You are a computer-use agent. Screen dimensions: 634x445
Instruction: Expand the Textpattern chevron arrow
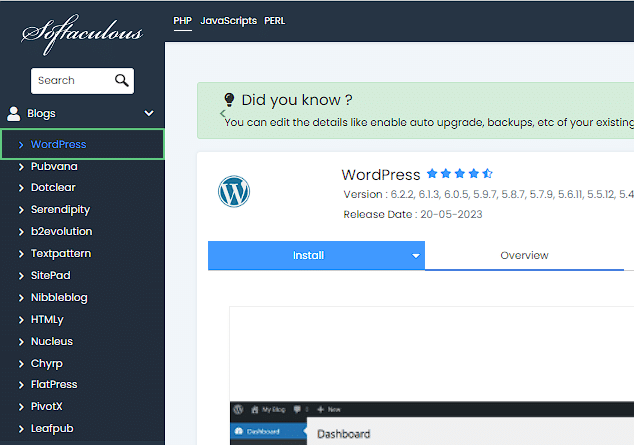[x=21, y=254]
